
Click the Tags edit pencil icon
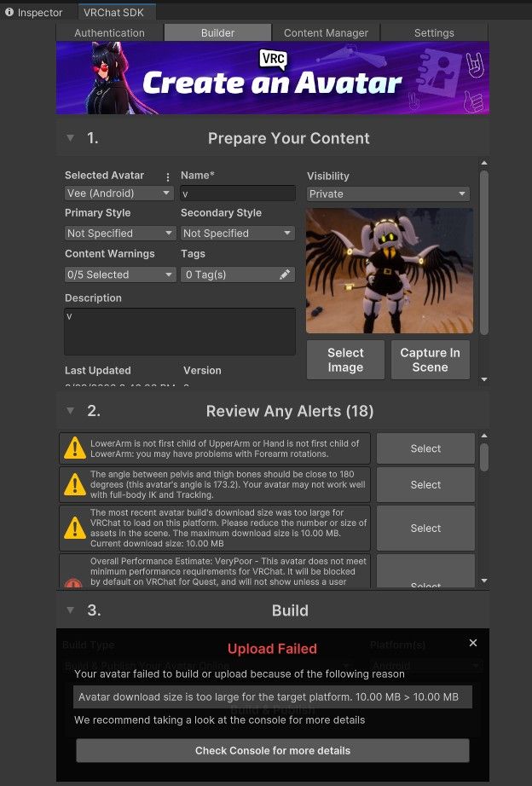click(x=284, y=275)
